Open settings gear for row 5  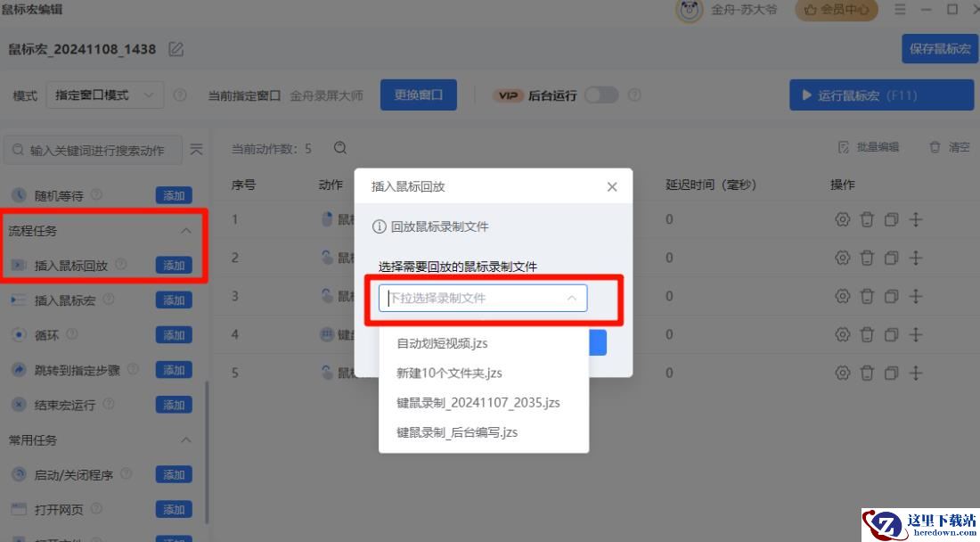pos(843,374)
